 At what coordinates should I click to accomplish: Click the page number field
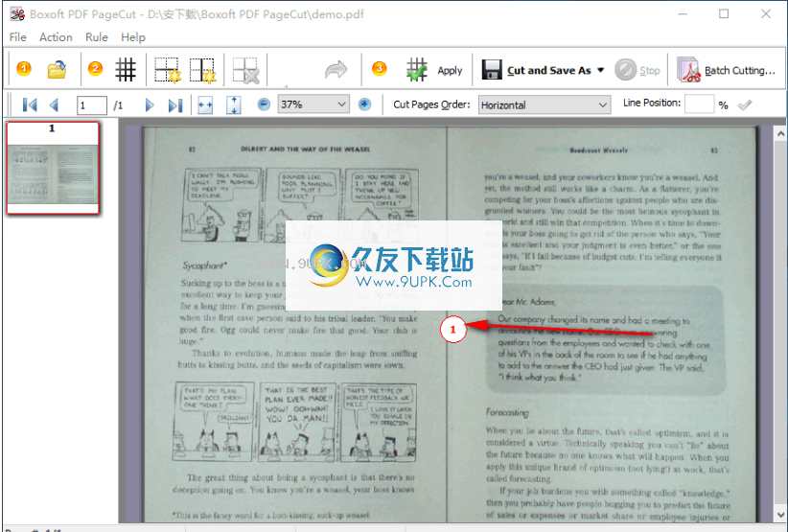[x=91, y=105]
